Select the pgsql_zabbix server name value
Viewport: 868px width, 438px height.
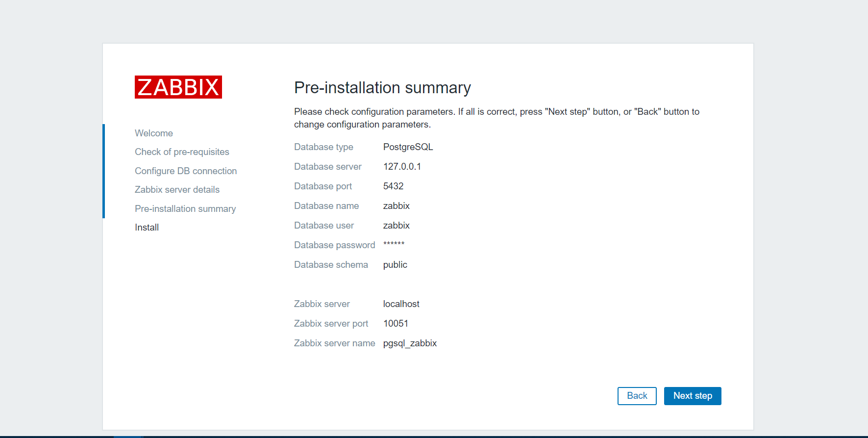(410, 343)
